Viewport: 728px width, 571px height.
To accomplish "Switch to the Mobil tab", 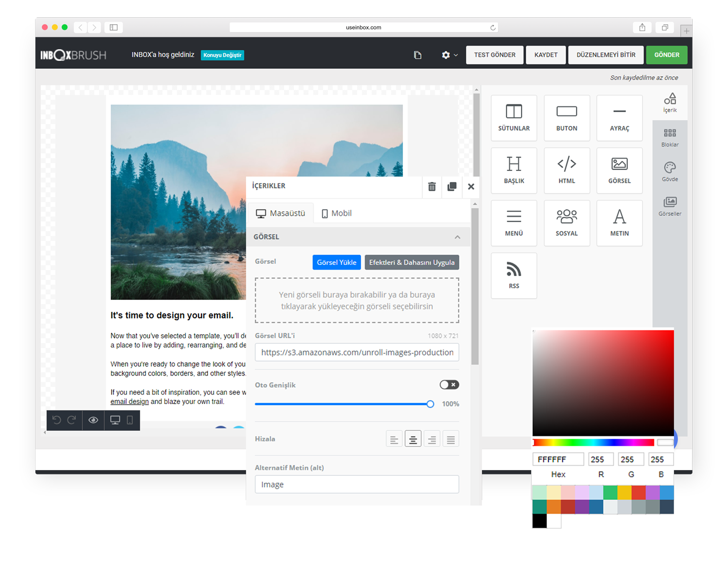I will coord(336,213).
